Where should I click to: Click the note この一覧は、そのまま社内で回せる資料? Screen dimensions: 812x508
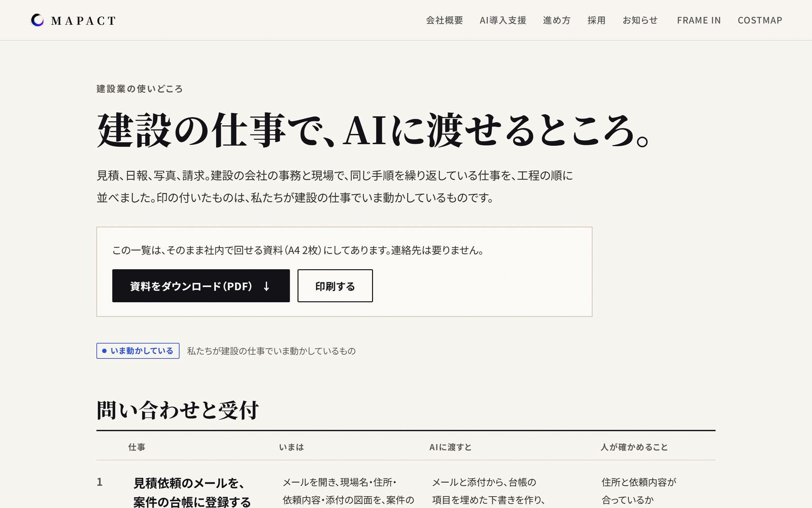[x=298, y=250]
